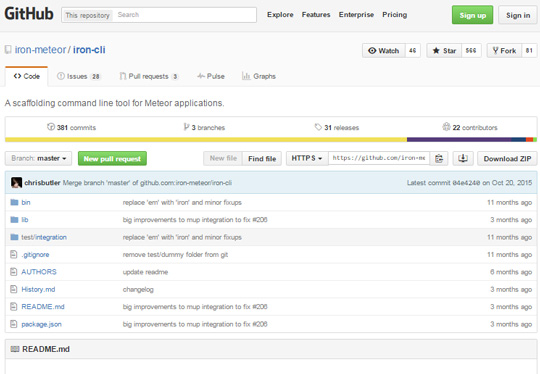Image resolution: width=540 pixels, height=374 pixels.
Task: Open the Issues tab
Action: click(79, 76)
